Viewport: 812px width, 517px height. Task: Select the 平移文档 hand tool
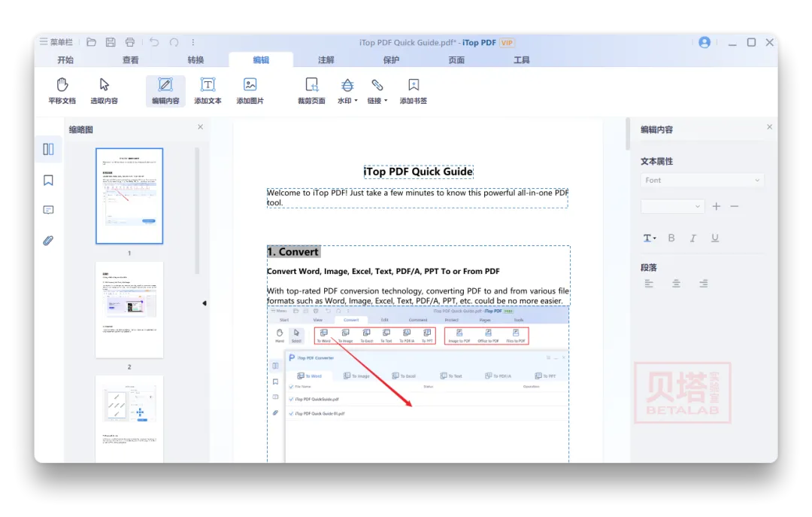click(x=62, y=91)
